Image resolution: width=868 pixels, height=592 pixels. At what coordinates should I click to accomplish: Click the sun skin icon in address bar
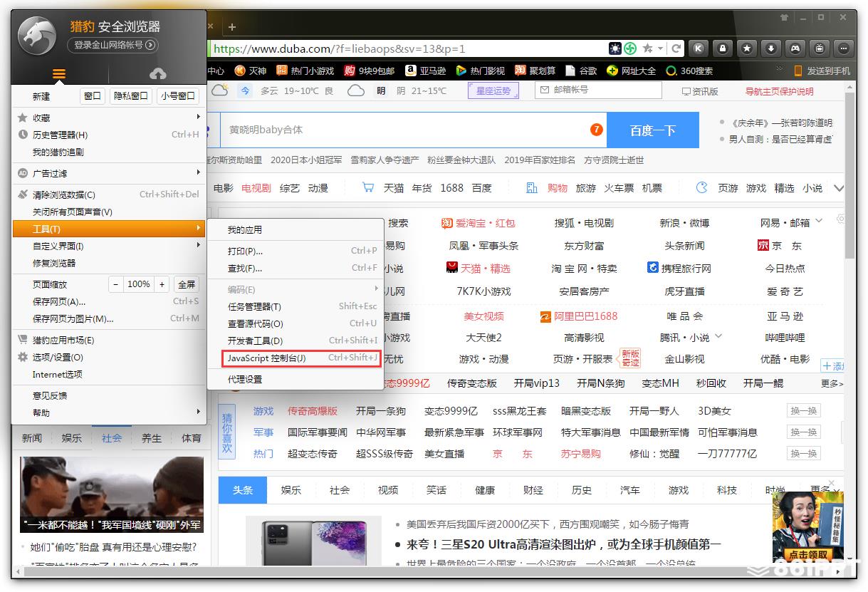(615, 48)
